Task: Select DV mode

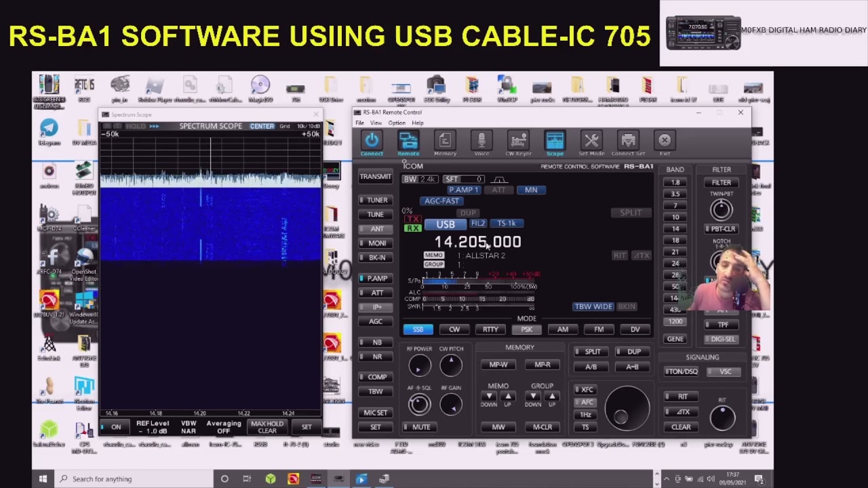Action: click(635, 329)
